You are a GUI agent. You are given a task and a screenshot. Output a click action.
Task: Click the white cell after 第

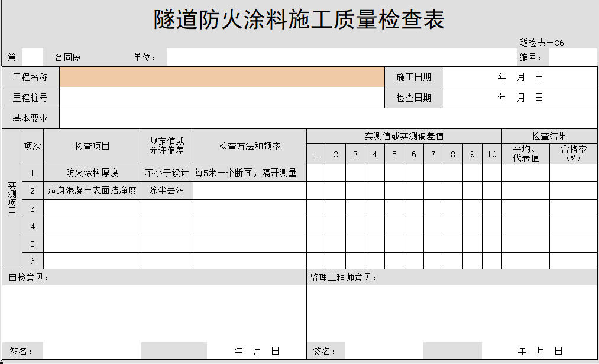click(33, 57)
